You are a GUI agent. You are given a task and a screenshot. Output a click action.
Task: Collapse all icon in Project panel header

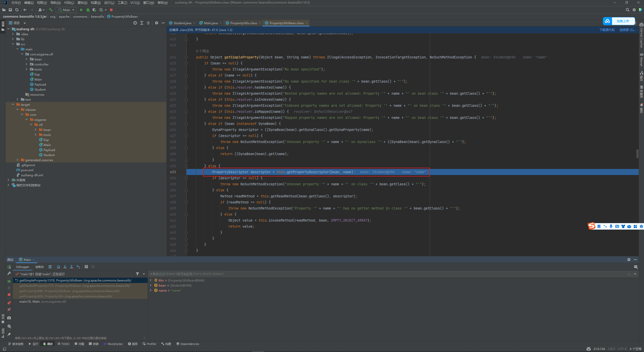[148, 23]
